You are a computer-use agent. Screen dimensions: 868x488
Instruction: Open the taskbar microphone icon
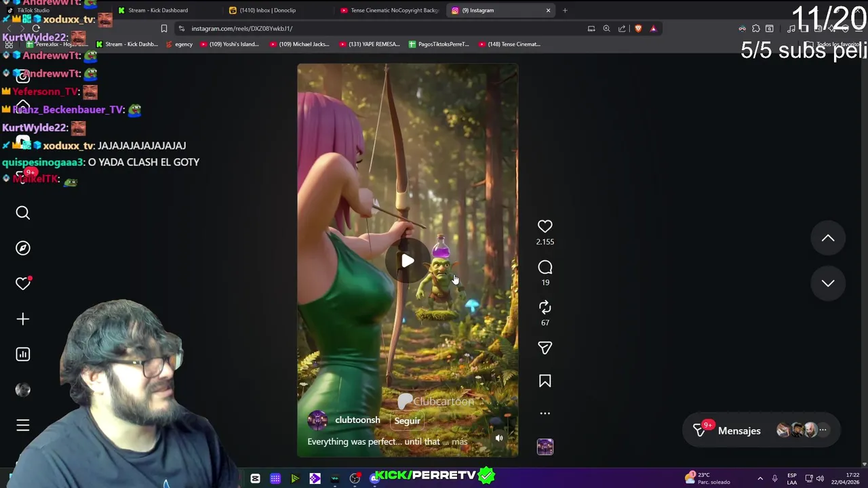[x=774, y=479]
